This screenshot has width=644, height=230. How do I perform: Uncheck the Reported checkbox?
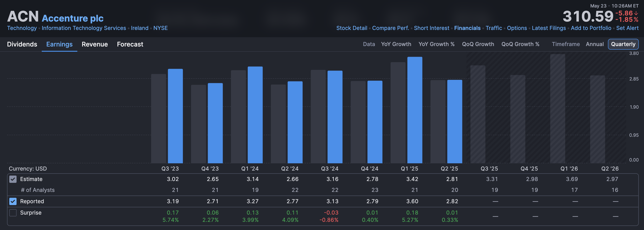click(13, 201)
